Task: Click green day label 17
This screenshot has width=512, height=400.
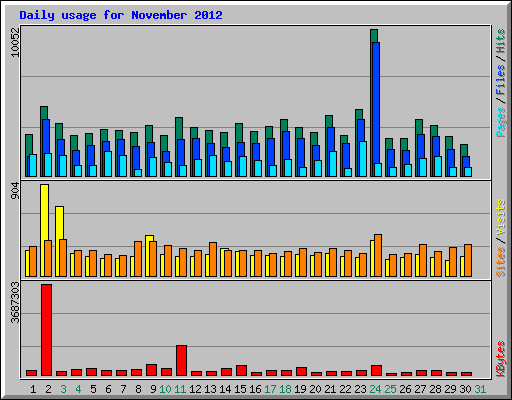Action: pos(270,389)
